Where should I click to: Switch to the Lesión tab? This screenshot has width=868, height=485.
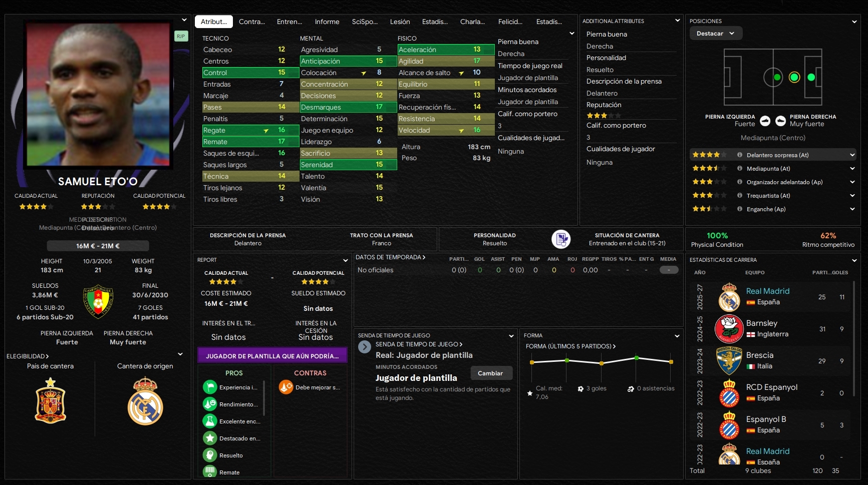(x=400, y=22)
